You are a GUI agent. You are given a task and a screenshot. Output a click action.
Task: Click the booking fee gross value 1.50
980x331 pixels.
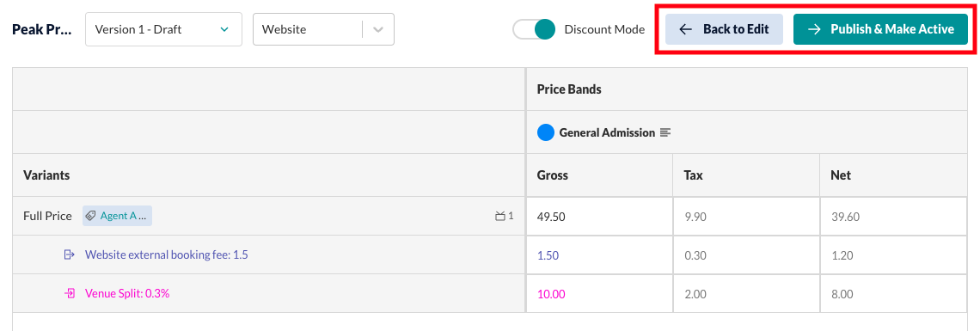pos(548,255)
